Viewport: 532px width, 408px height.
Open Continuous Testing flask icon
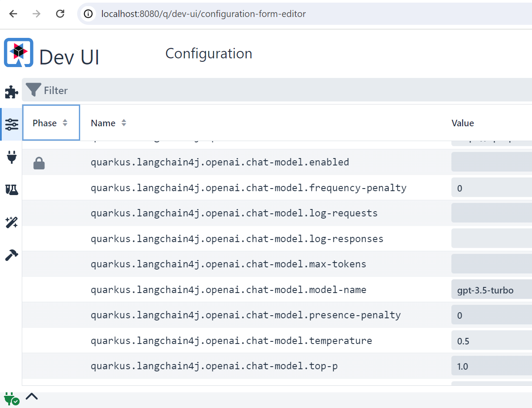11,190
